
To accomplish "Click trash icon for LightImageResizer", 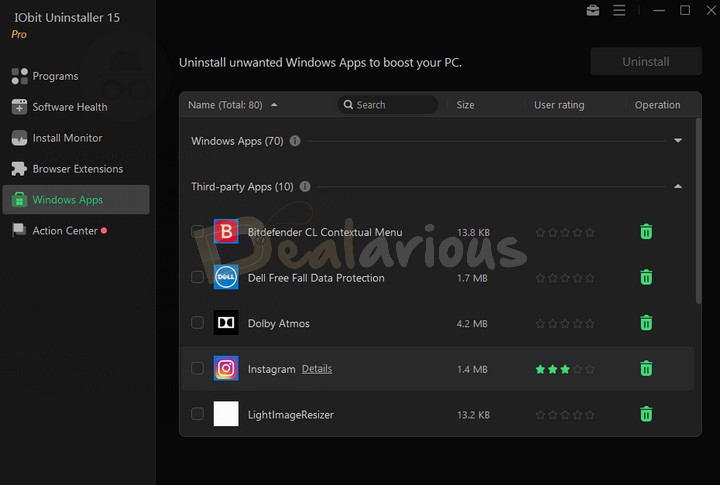I will 646,414.
